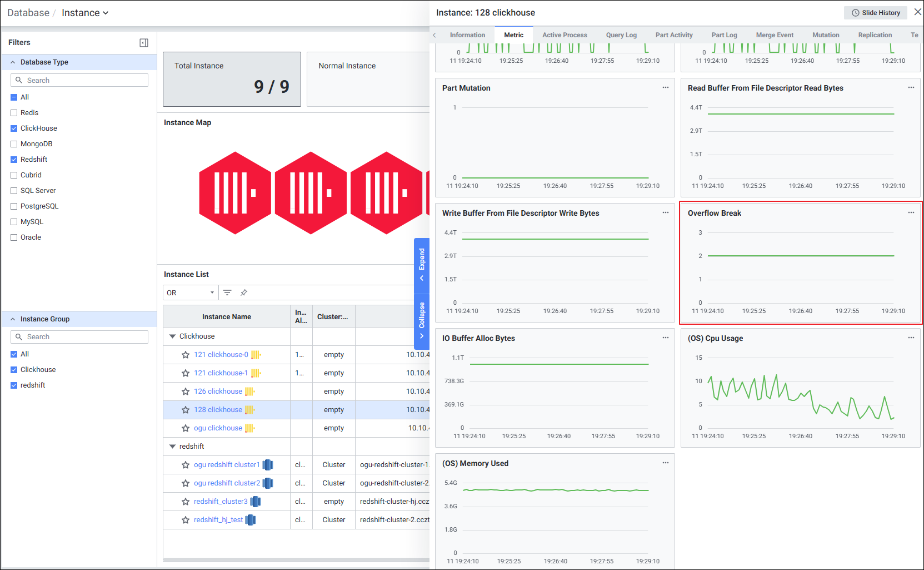The width and height of the screenshot is (924, 570).
Task: Collapse the Clickhouse group in the list
Action: point(172,336)
